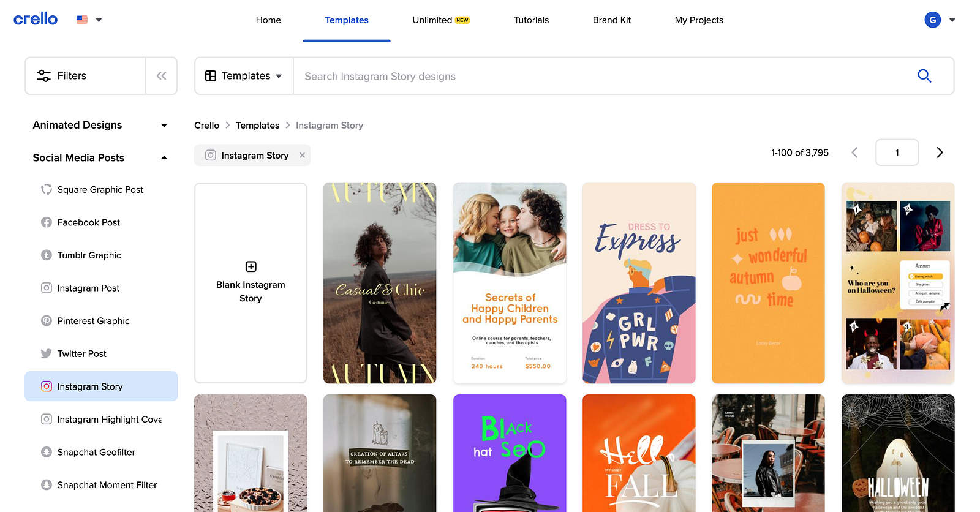Screen dimensions: 980x512
Task: Open the Templates nav tab
Action: pos(347,20)
